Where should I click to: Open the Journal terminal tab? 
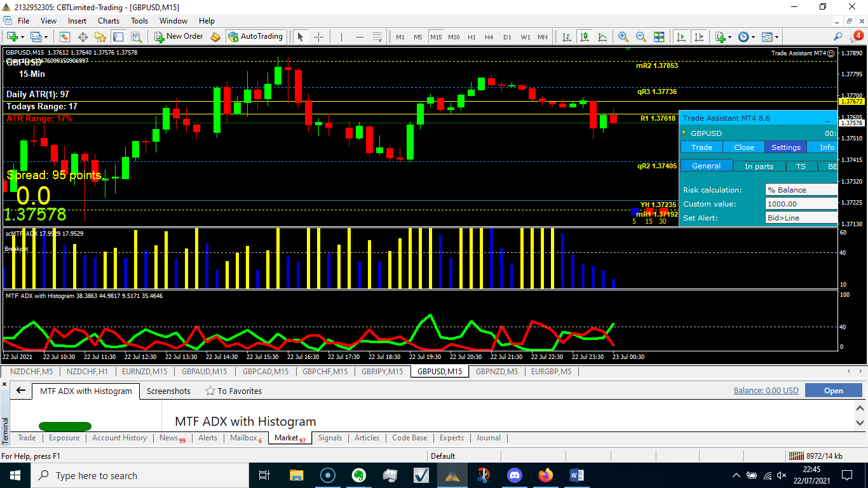click(x=489, y=438)
